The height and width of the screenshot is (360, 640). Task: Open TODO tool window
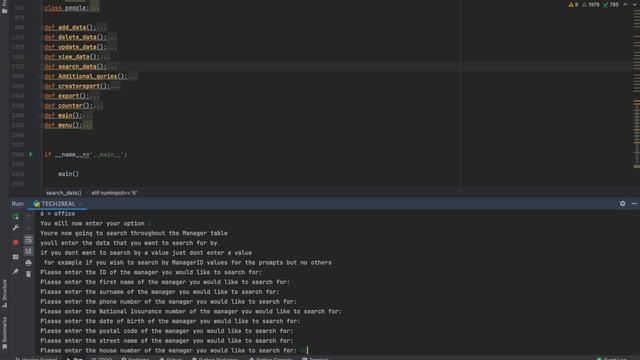pyautogui.click(x=101, y=358)
